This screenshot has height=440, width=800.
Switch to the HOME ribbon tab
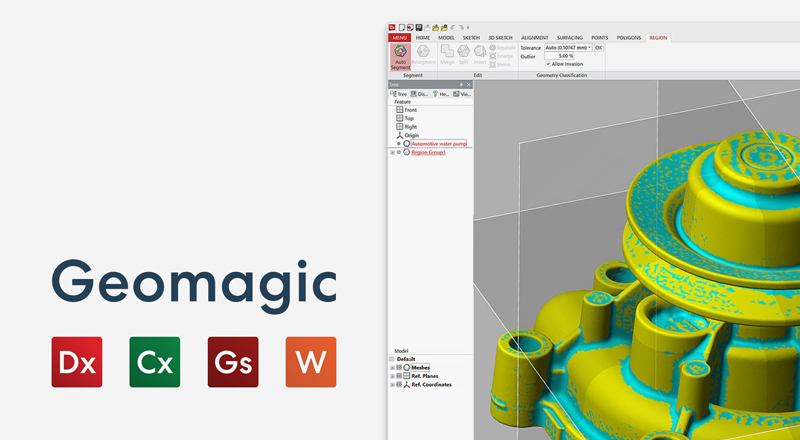(x=423, y=38)
